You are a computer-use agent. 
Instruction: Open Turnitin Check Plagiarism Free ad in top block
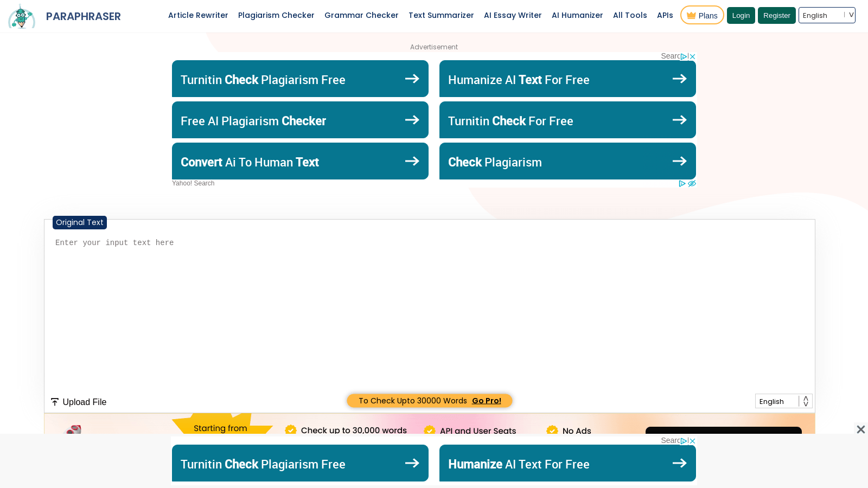[x=300, y=79]
